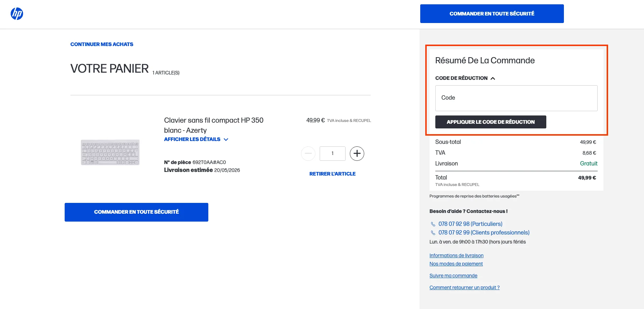Apply the discount code button
The image size is (644, 309).
(491, 122)
